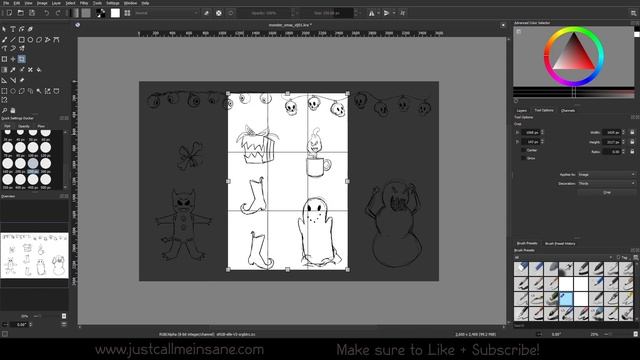The height and width of the screenshot is (360, 640).
Task: Click the white color swatch in toolbar
Action: pyautogui.click(x=116, y=13)
